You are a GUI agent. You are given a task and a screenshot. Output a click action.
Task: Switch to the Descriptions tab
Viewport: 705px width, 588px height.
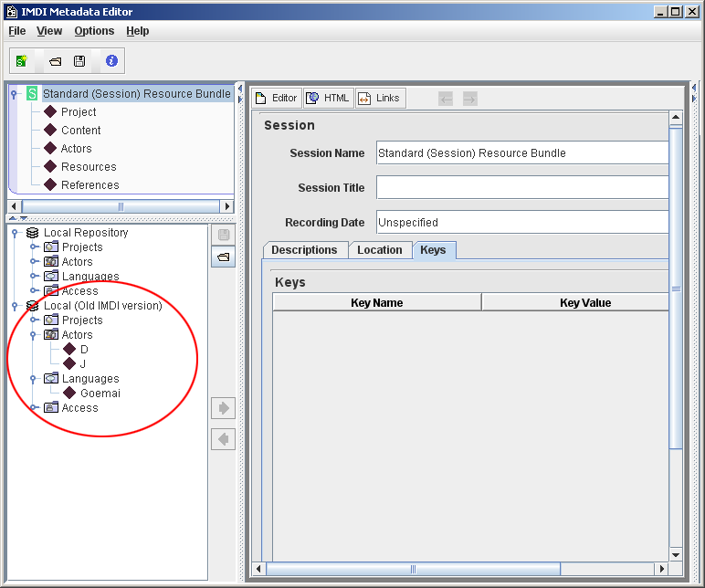point(304,250)
